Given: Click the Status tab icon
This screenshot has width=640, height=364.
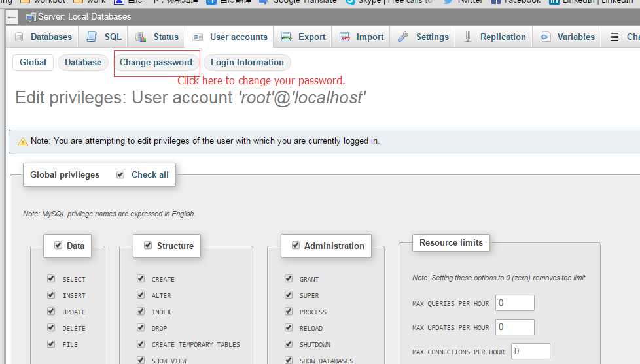Looking at the screenshot, I should click(141, 37).
